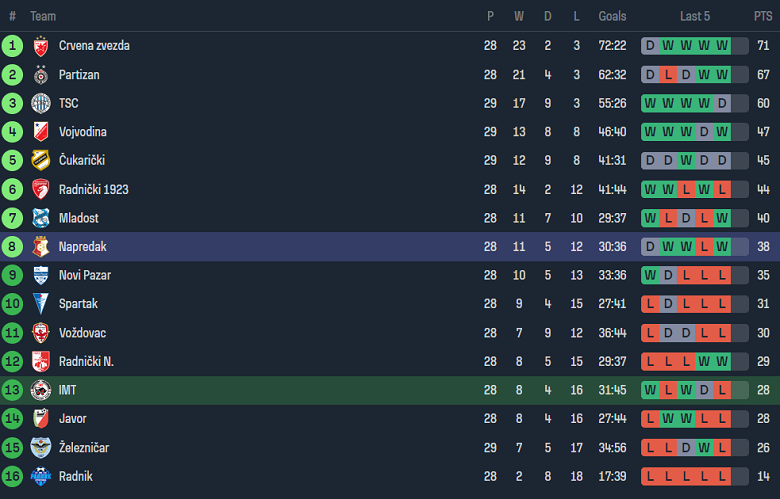Sort table by PTS column header
Viewport: 780px width, 499px height.
pos(763,16)
